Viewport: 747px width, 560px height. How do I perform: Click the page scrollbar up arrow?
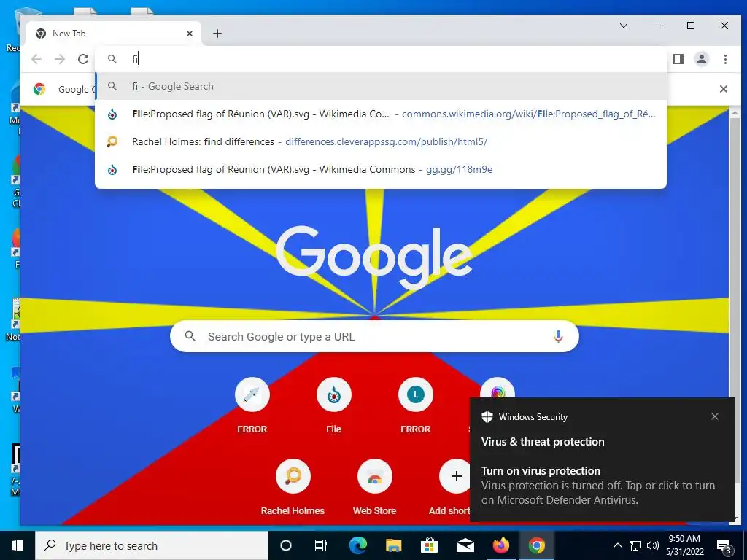(x=734, y=113)
